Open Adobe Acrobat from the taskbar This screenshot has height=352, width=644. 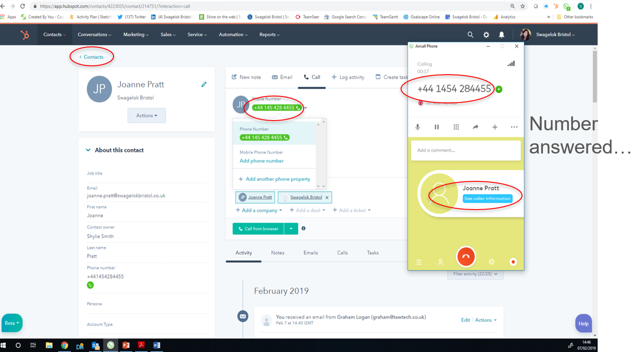point(141,346)
